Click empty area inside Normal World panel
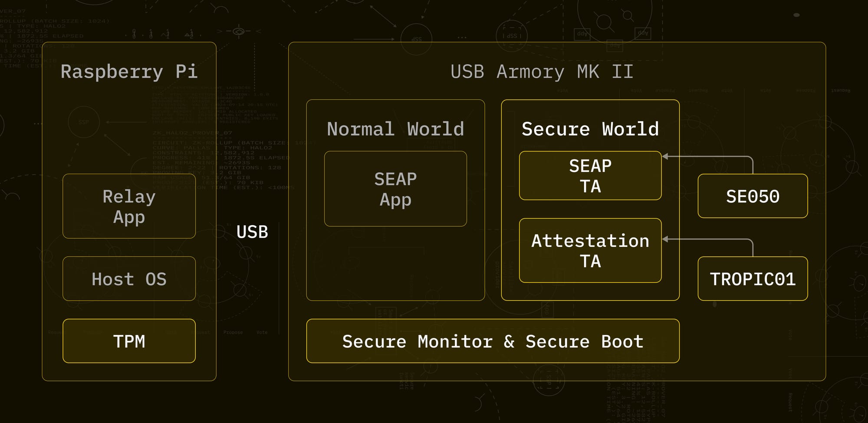This screenshot has width=868, height=423. coord(395,265)
